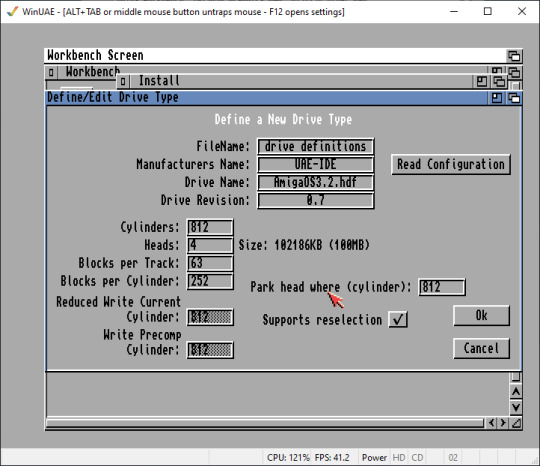Viewport: 540px width, 466px height.
Task: Click the HD indicator in the status bar
Action: click(399, 458)
